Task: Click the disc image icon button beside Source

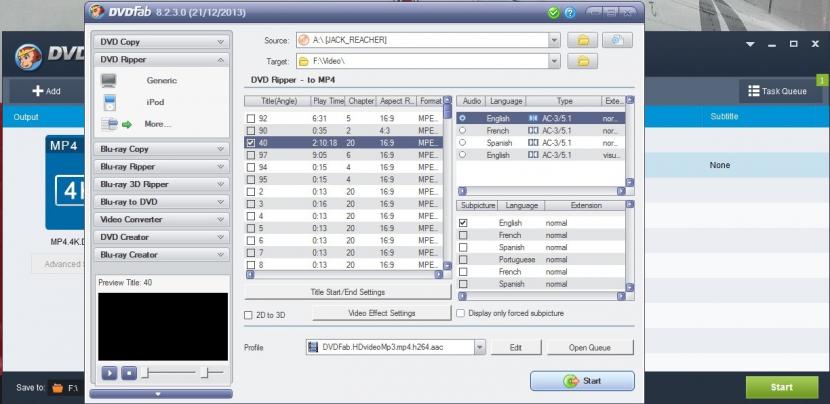Action: 617,40
